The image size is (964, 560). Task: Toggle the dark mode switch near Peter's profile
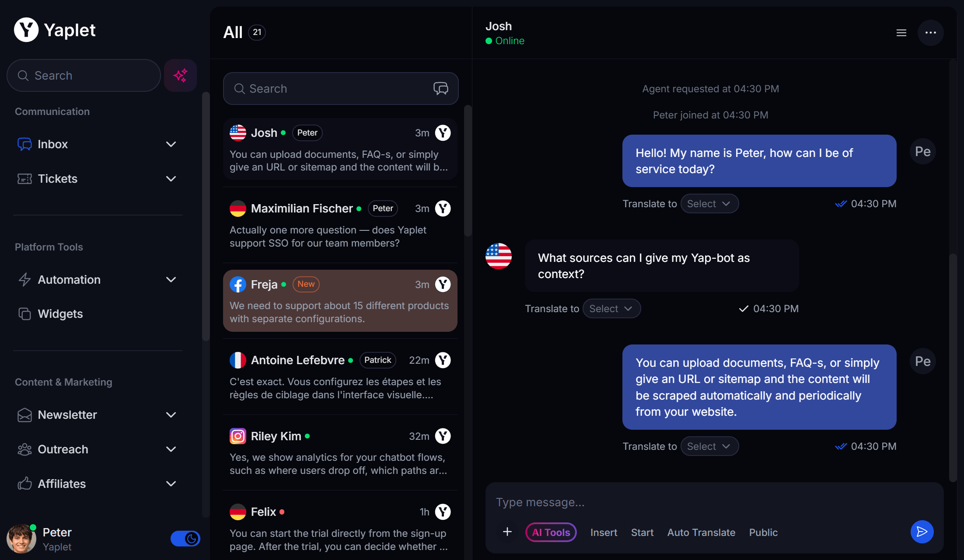[185, 539]
